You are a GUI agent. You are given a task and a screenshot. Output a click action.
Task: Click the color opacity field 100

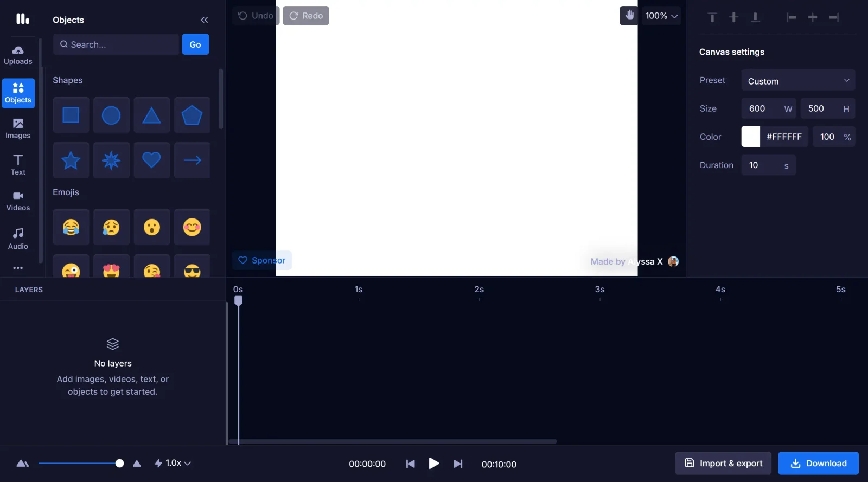tap(834, 137)
